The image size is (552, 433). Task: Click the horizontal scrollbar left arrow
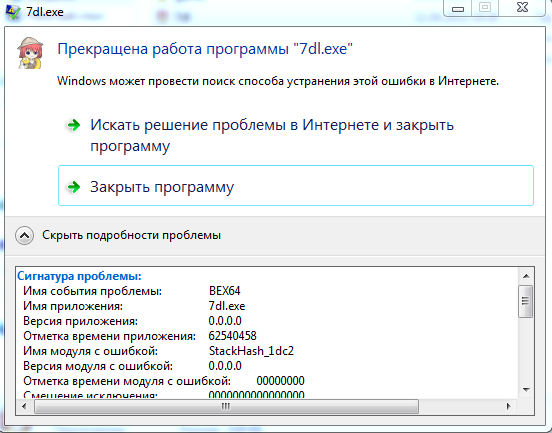click(24, 406)
